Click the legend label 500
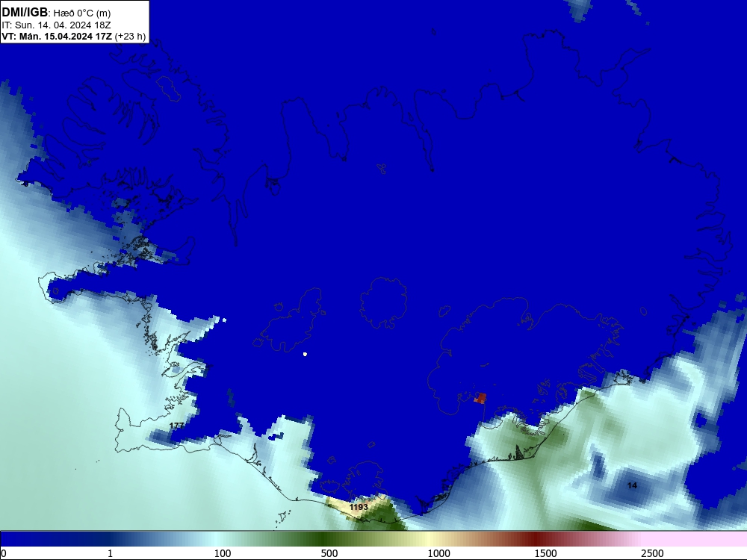 coord(329,553)
